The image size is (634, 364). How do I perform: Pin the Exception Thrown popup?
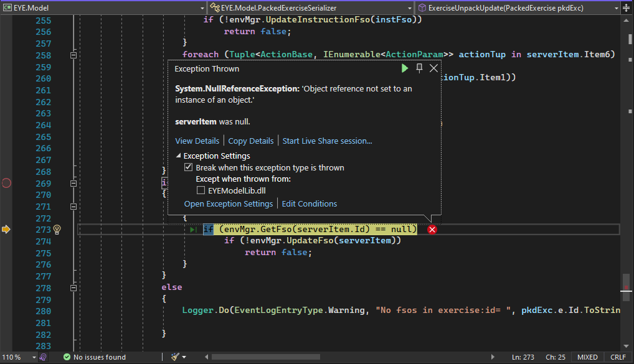pyautogui.click(x=419, y=68)
